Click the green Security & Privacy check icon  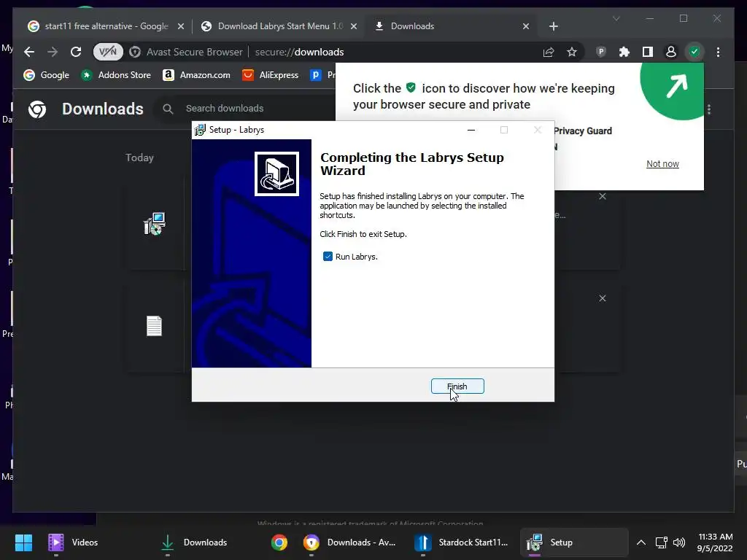pos(694,52)
